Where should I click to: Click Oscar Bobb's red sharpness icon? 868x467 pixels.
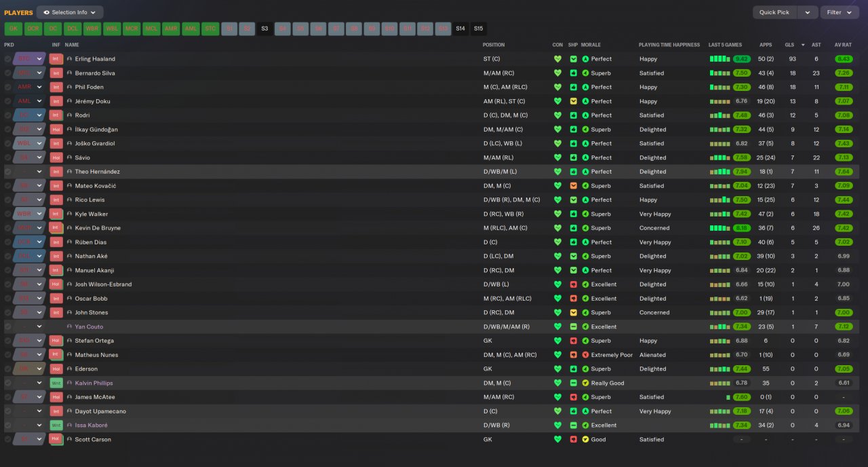pos(574,299)
